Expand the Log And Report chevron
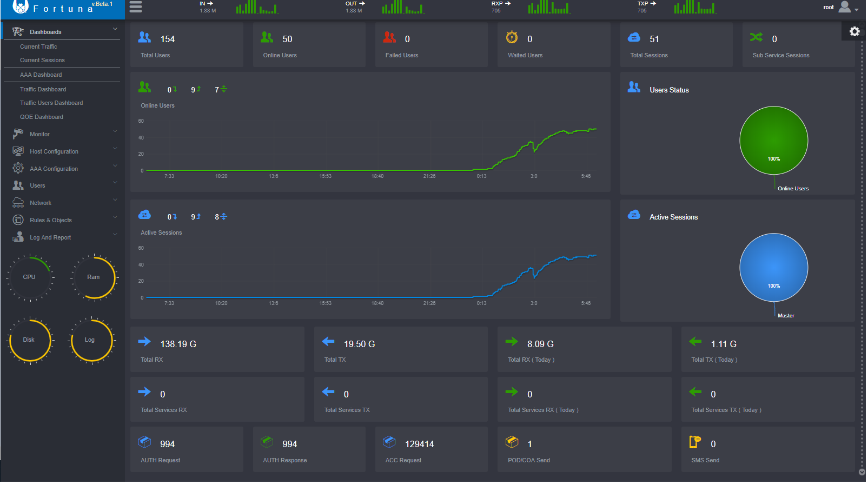Image resolution: width=868 pixels, height=485 pixels. click(115, 234)
